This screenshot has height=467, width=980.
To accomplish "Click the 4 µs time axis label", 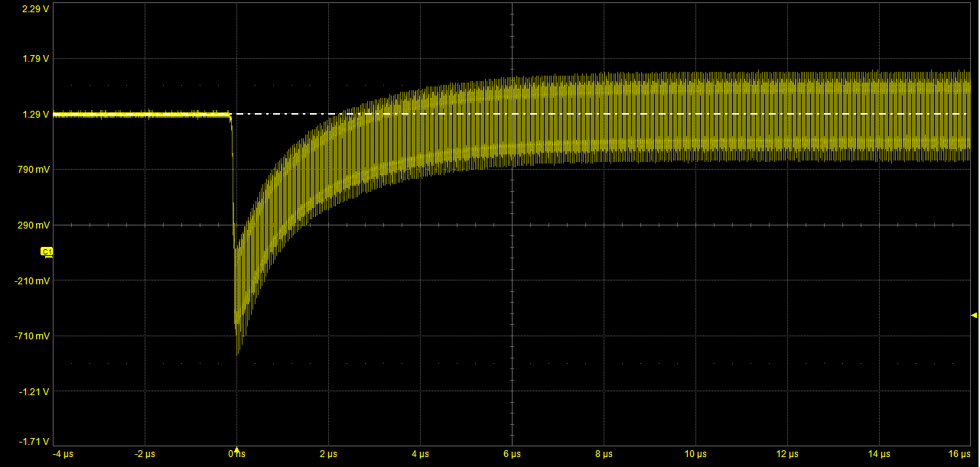I will (421, 455).
